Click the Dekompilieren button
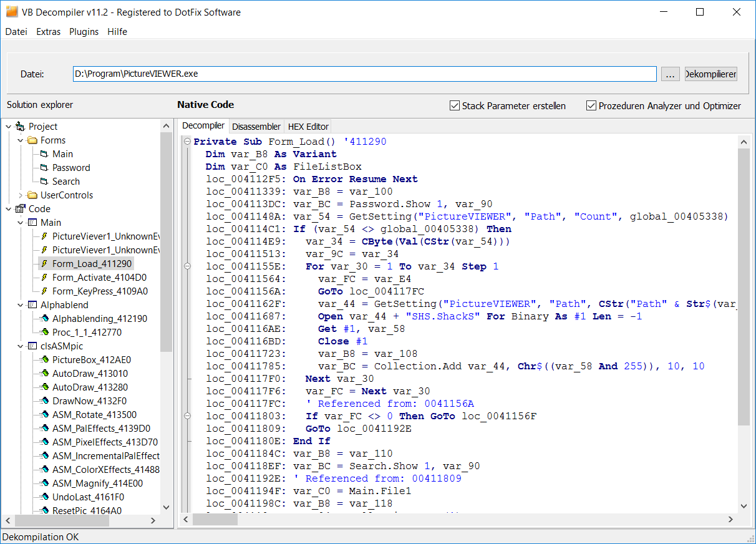Viewport: 756px width, 544px height. (x=711, y=74)
